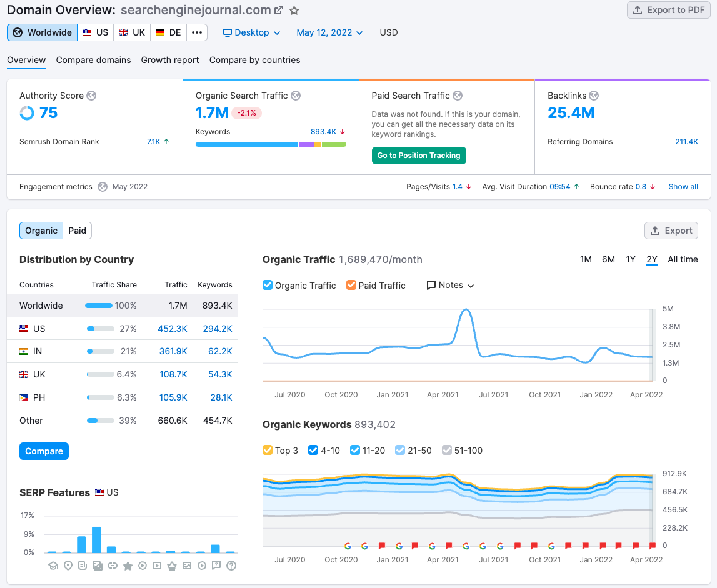
Task: Uncheck the Paid Traffic checkbox
Action: (x=351, y=285)
